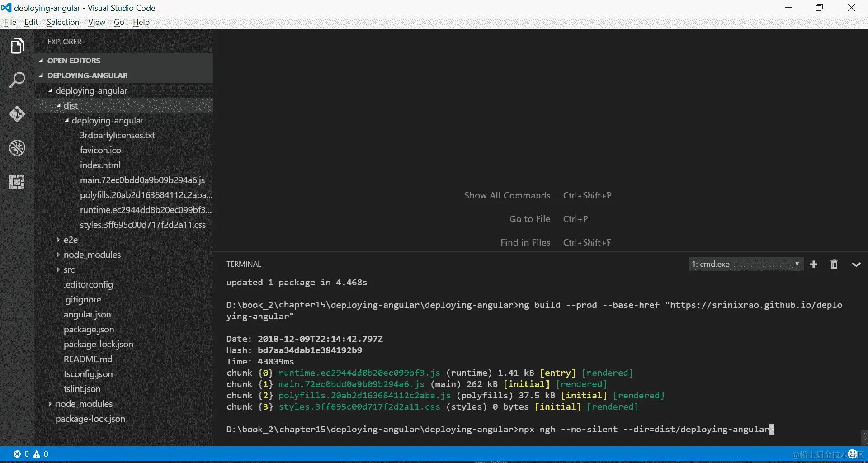Click Go to File hint in editor

[x=530, y=219]
